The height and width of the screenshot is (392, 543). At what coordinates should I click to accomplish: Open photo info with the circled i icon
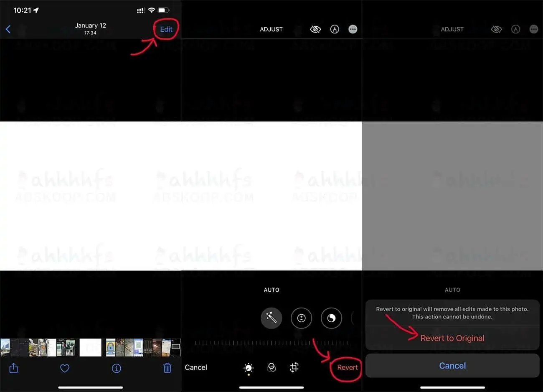click(x=117, y=368)
